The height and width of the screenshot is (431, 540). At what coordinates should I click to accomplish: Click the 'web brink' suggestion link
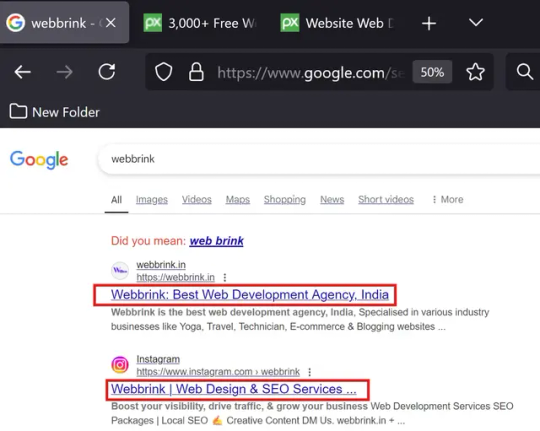[x=216, y=241]
